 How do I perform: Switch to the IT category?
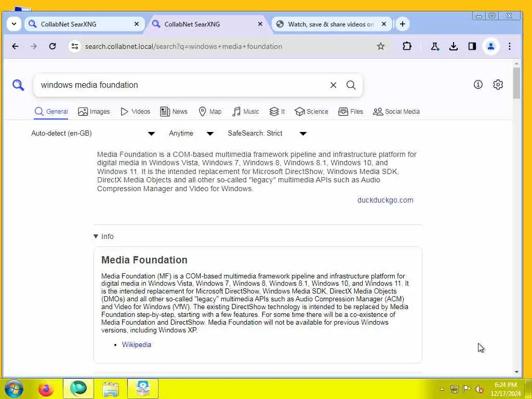tap(277, 112)
